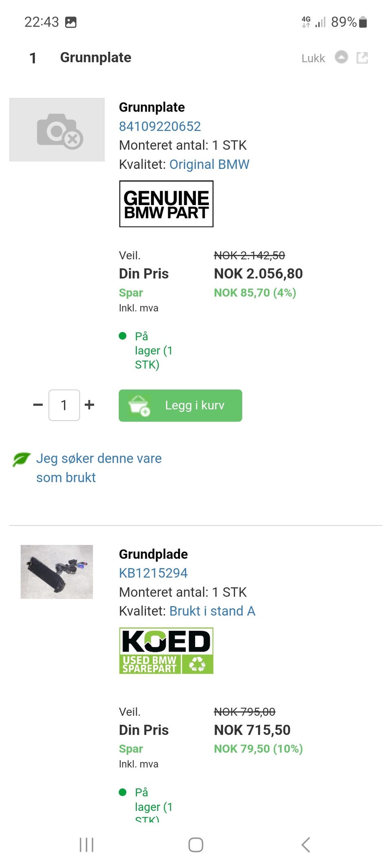391x868 pixels.
Task: Tap the quantity input field
Action: 64,405
